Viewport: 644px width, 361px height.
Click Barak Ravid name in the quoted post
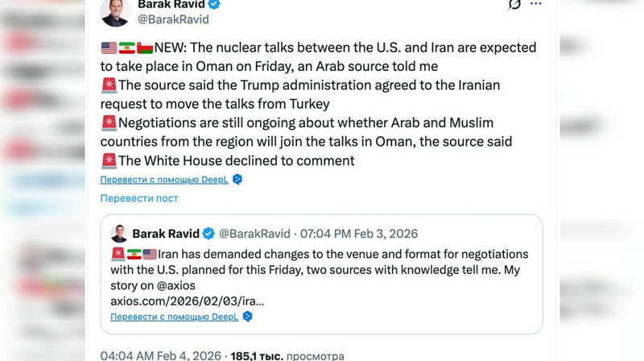pos(165,234)
